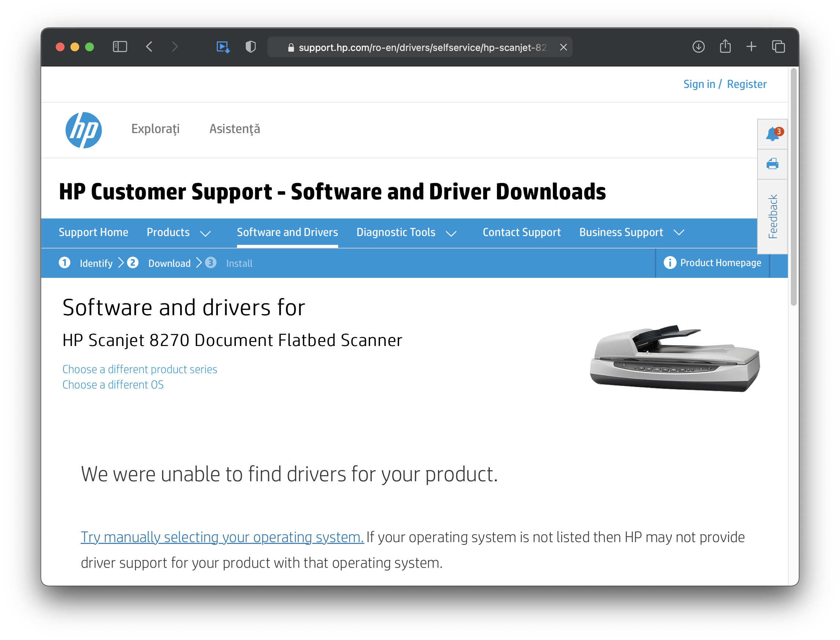Click the share icon in toolbar
Screen dimensions: 840x640
coord(724,47)
